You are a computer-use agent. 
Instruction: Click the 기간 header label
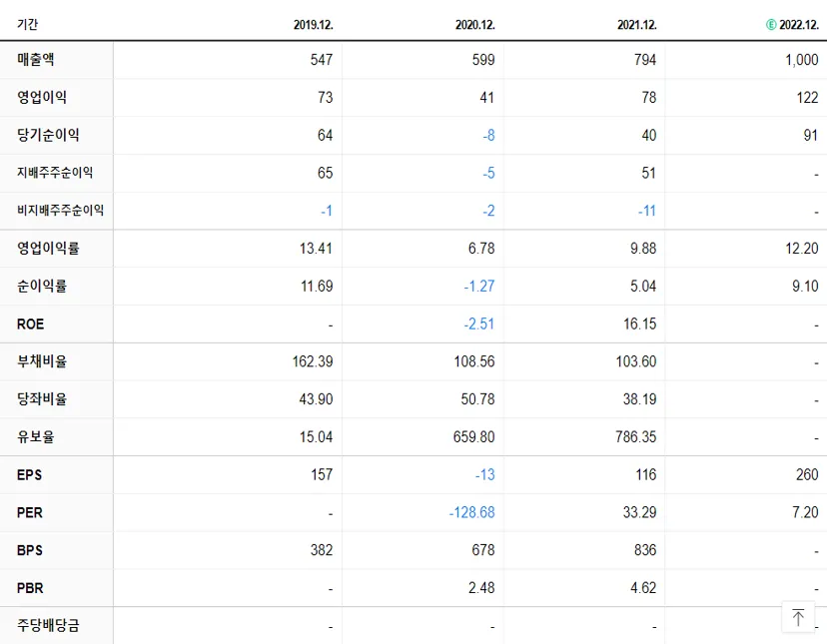click(27, 25)
